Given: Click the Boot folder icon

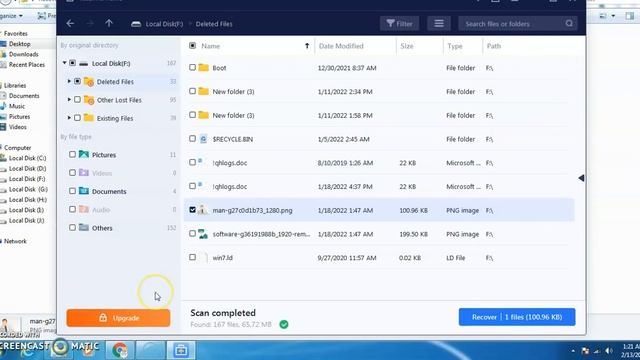Looking at the screenshot, I should pos(203,67).
